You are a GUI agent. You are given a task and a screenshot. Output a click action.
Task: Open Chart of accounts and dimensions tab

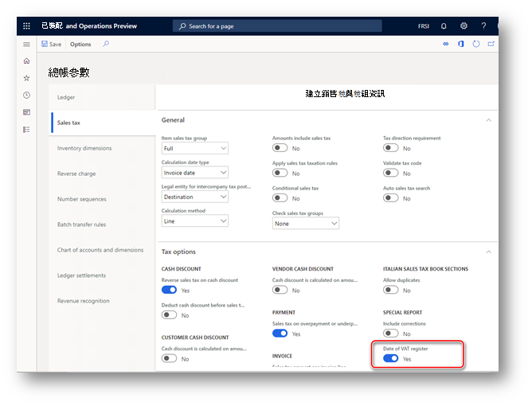coord(102,250)
